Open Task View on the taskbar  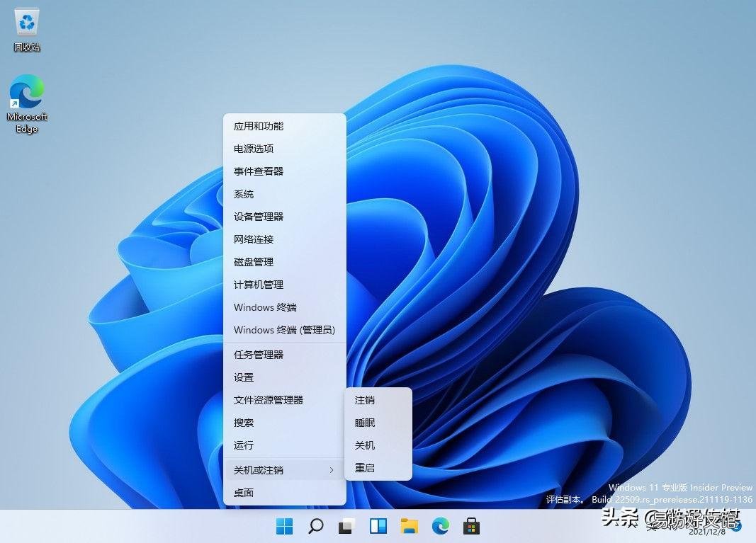[x=346, y=526]
